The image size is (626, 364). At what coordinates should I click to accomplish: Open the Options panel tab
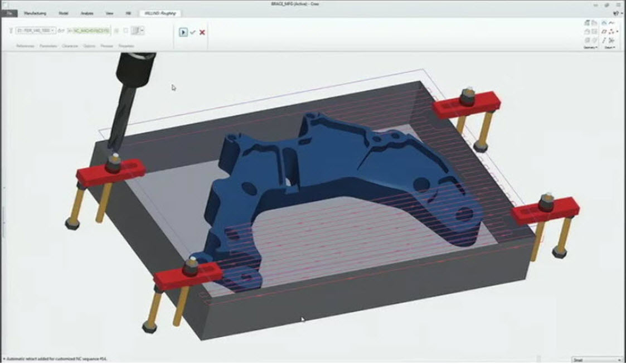pyautogui.click(x=89, y=46)
